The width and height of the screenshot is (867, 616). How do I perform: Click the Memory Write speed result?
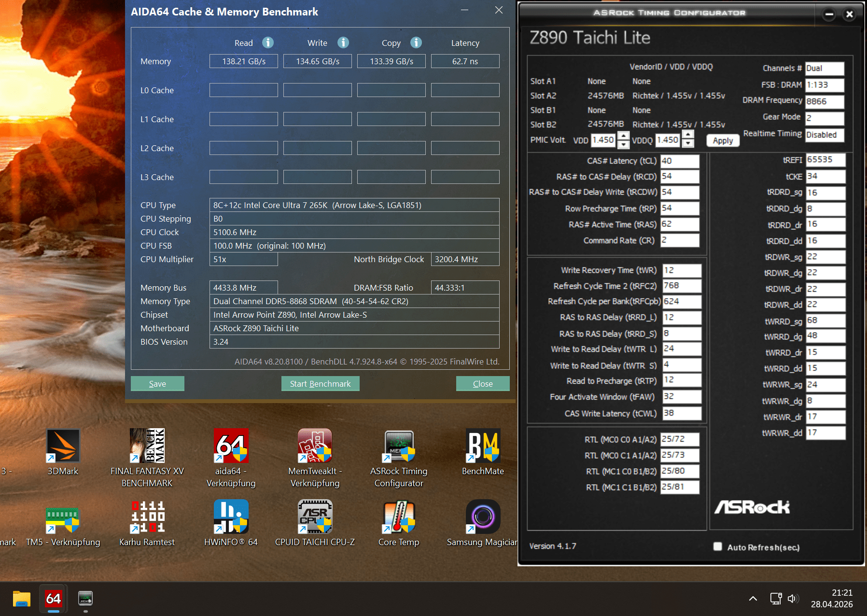click(x=318, y=61)
